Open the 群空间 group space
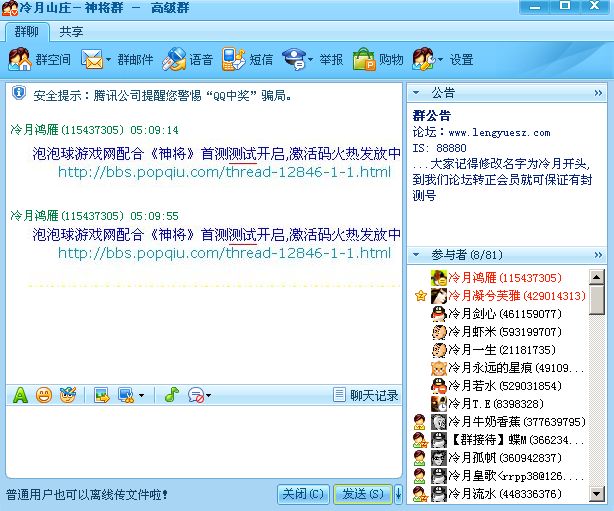 pos(40,59)
